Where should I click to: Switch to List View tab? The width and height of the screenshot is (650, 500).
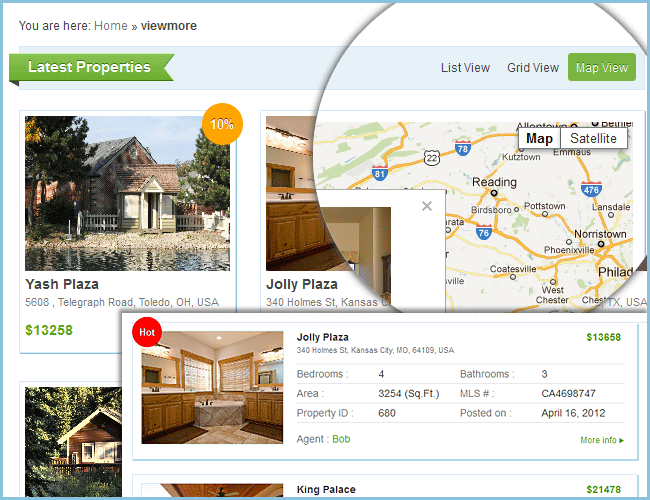[x=465, y=68]
